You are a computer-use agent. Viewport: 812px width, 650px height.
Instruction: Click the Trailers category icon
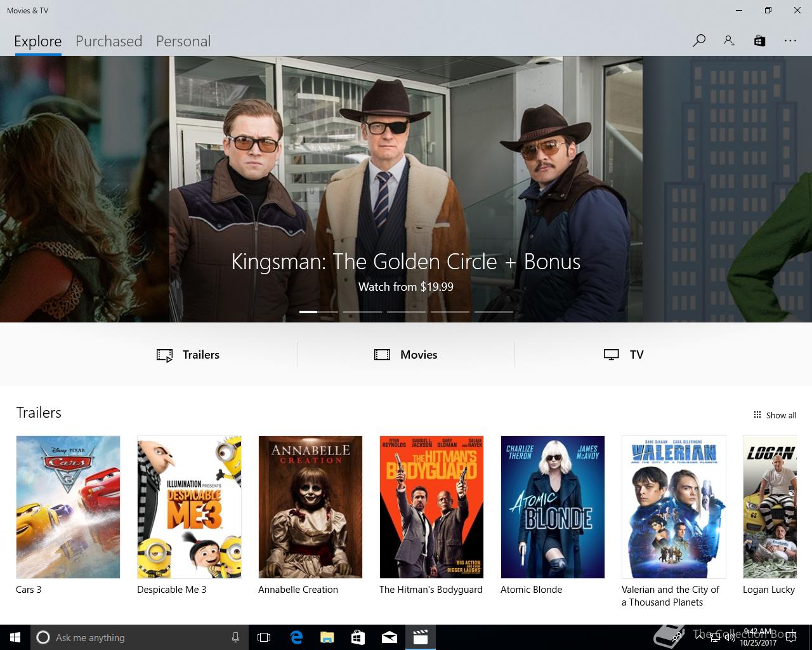click(x=164, y=355)
